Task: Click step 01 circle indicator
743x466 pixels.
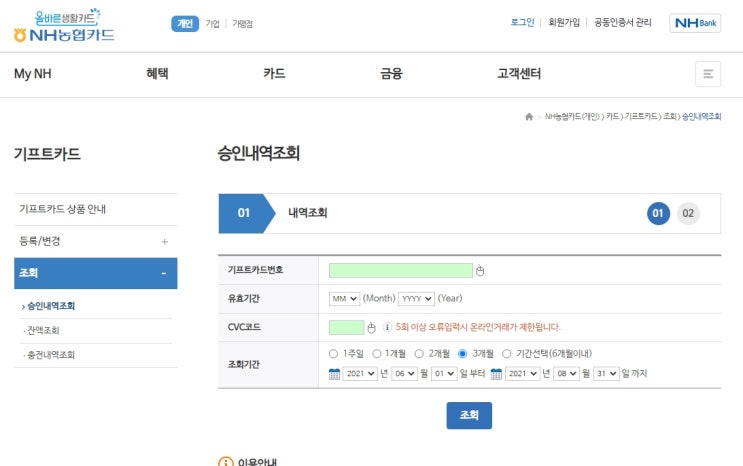Action: point(658,213)
